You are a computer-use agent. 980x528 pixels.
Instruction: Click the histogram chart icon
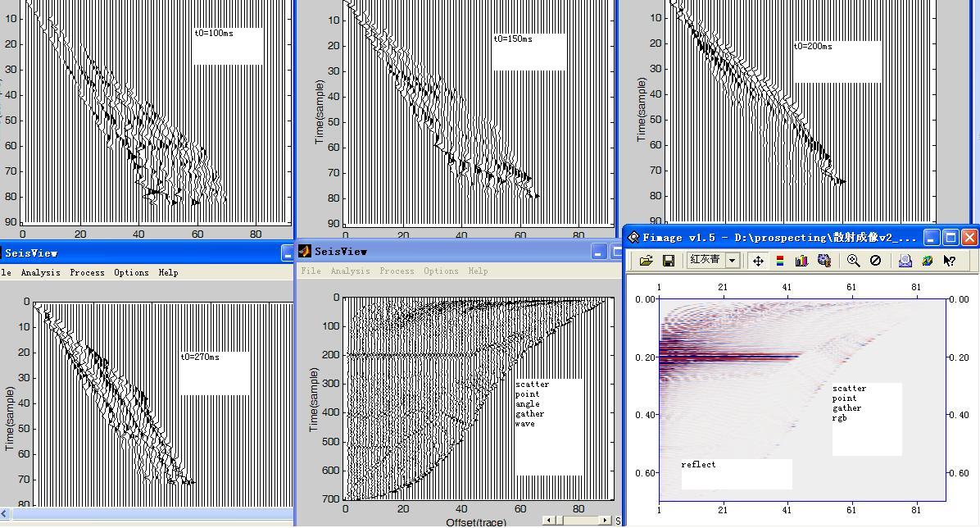tap(801, 261)
